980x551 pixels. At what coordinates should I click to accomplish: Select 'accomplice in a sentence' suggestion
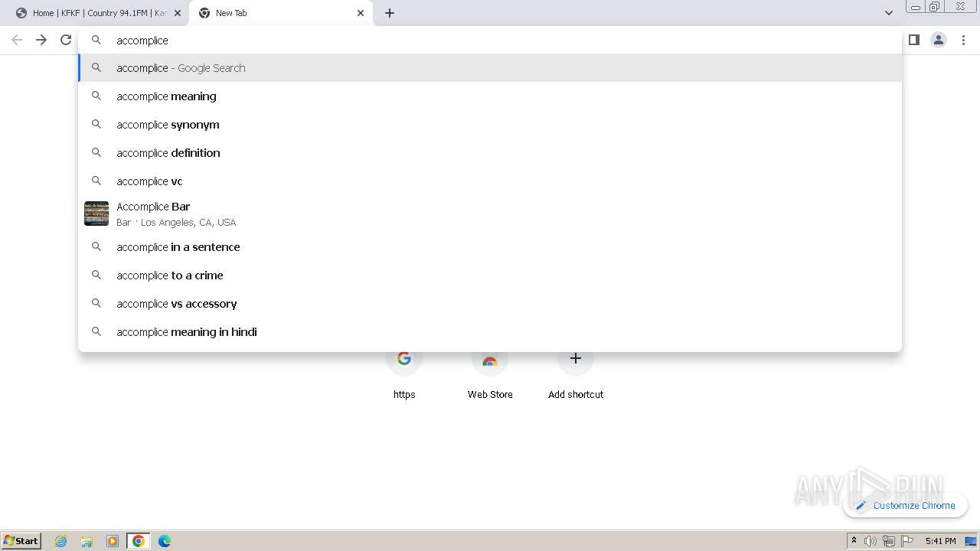click(x=490, y=246)
